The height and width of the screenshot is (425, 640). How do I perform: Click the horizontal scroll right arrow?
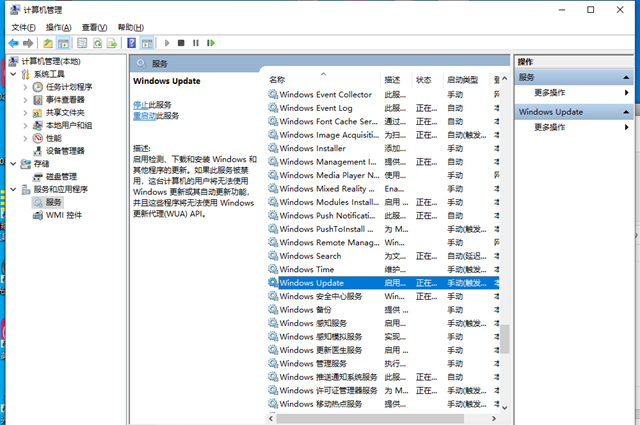pyautogui.click(x=494, y=418)
